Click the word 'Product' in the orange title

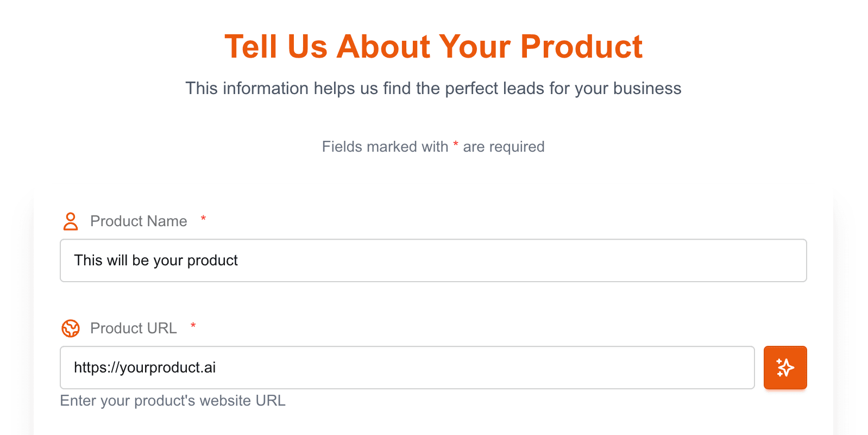[x=581, y=47]
